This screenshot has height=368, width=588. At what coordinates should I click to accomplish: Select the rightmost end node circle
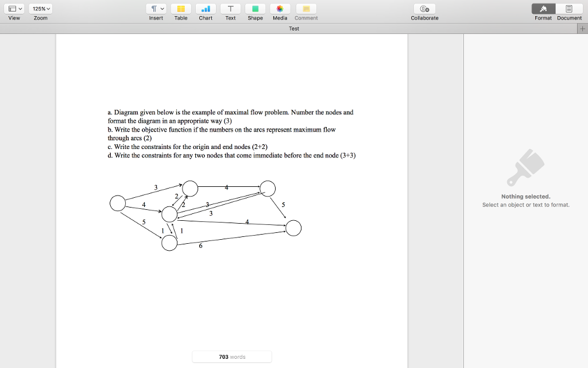point(293,228)
